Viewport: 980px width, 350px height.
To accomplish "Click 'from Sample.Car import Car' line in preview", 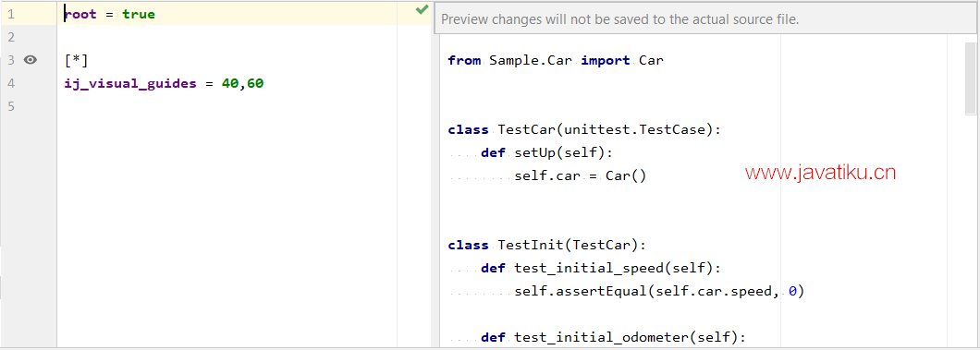I will [556, 61].
